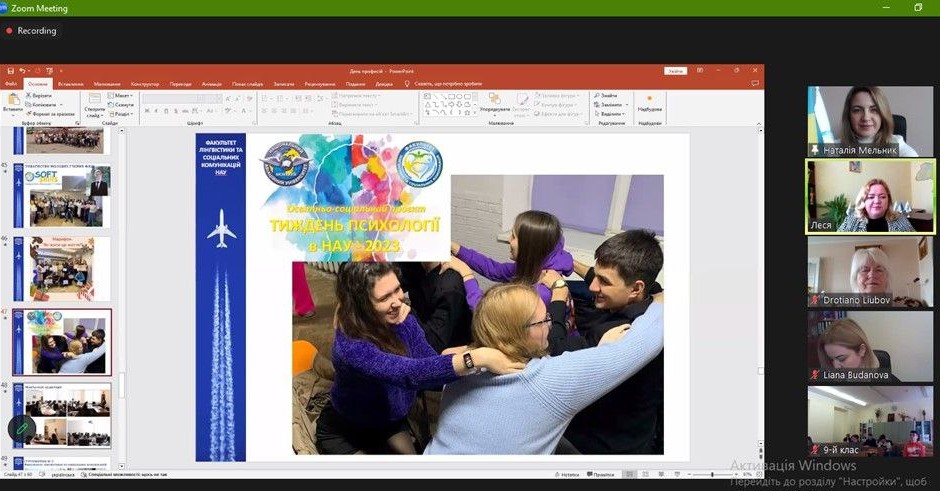
Task: Click the zoom slider in the status bar
Action: [711, 474]
